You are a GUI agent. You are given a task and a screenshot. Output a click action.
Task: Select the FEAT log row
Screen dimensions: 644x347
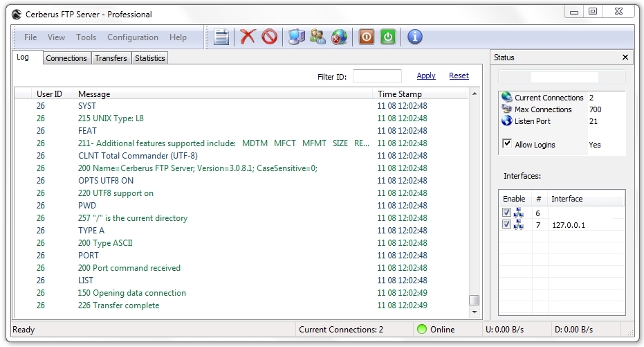[241, 131]
